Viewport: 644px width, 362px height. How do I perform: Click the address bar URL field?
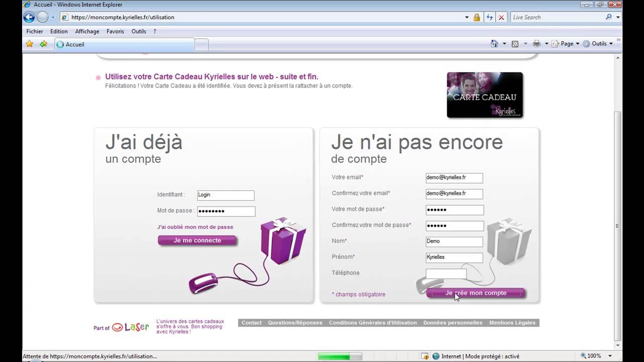262,17
